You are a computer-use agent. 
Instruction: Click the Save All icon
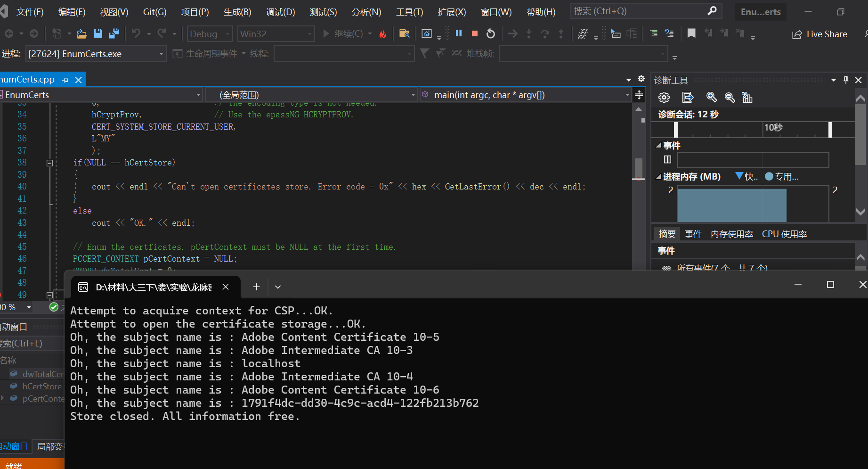tap(114, 33)
